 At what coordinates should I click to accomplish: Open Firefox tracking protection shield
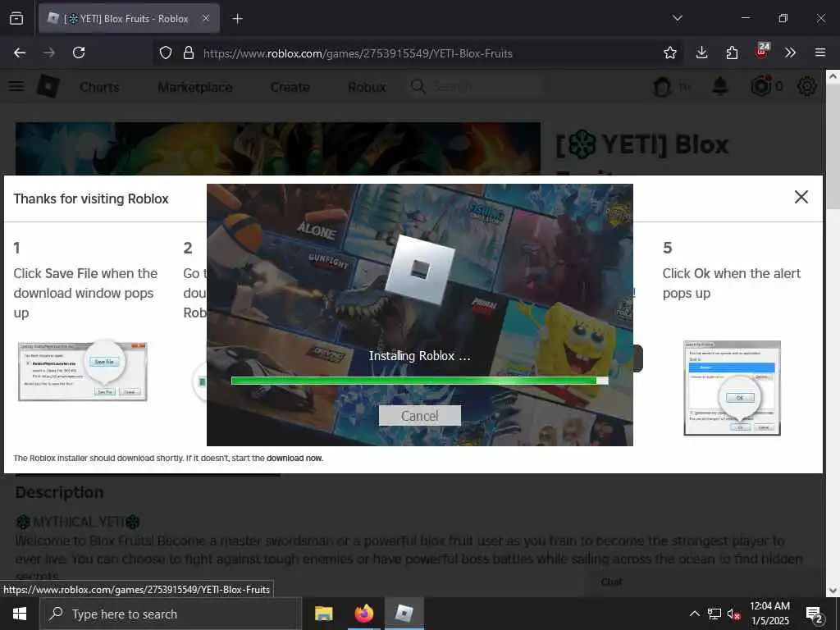pyautogui.click(x=166, y=53)
